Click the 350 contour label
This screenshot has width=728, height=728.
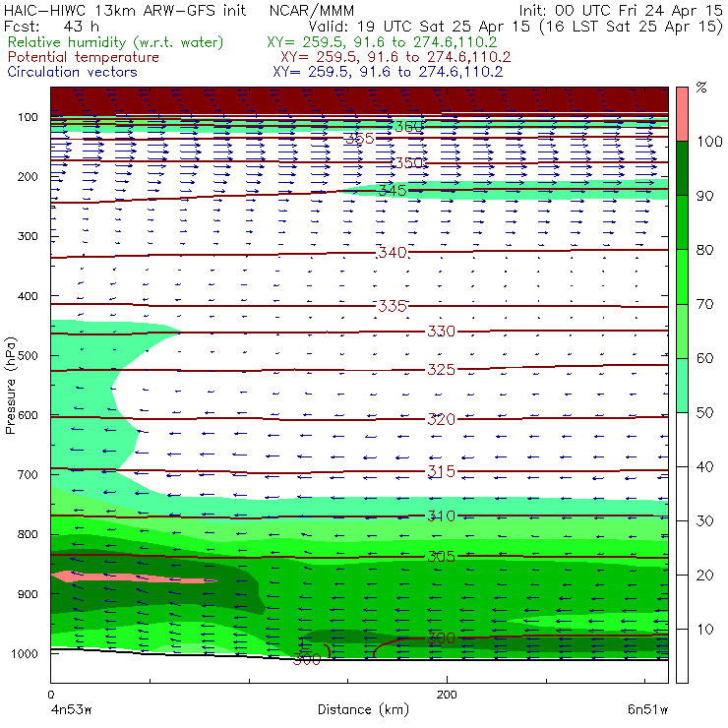408,163
